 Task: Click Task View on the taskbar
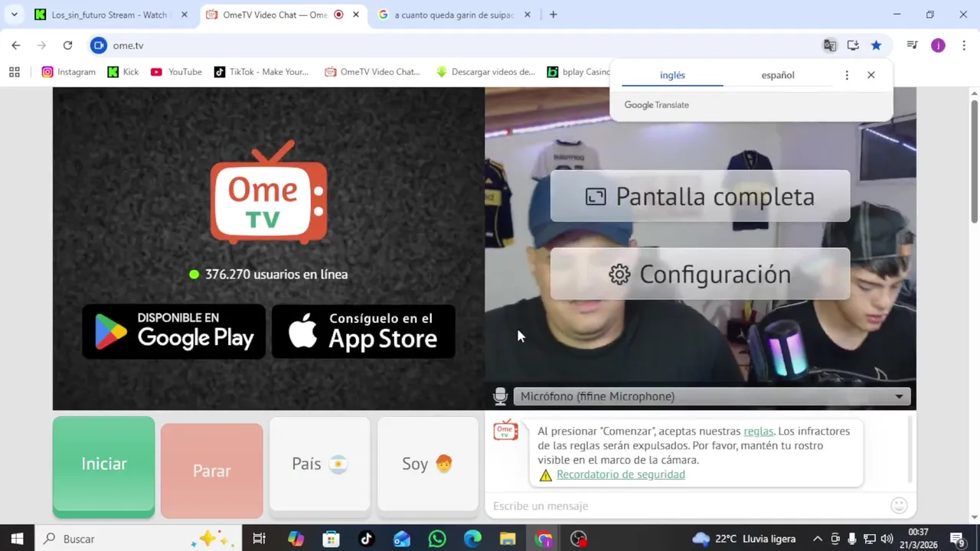260,539
